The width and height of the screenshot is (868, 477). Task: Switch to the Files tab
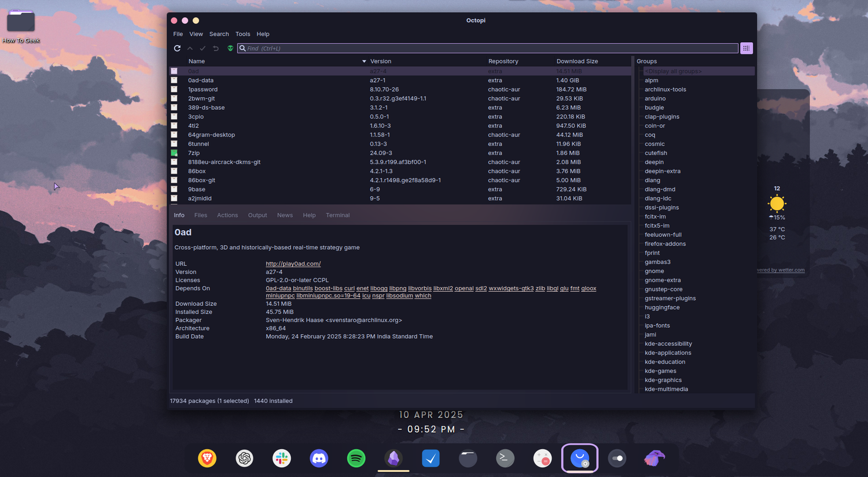(x=201, y=215)
